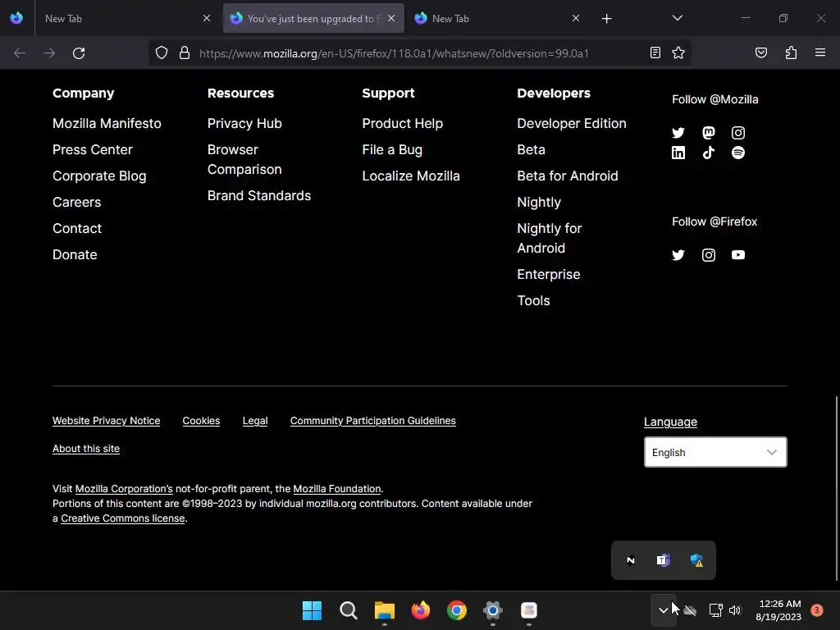Open the Donate link
The height and width of the screenshot is (630, 840).
coord(75,254)
